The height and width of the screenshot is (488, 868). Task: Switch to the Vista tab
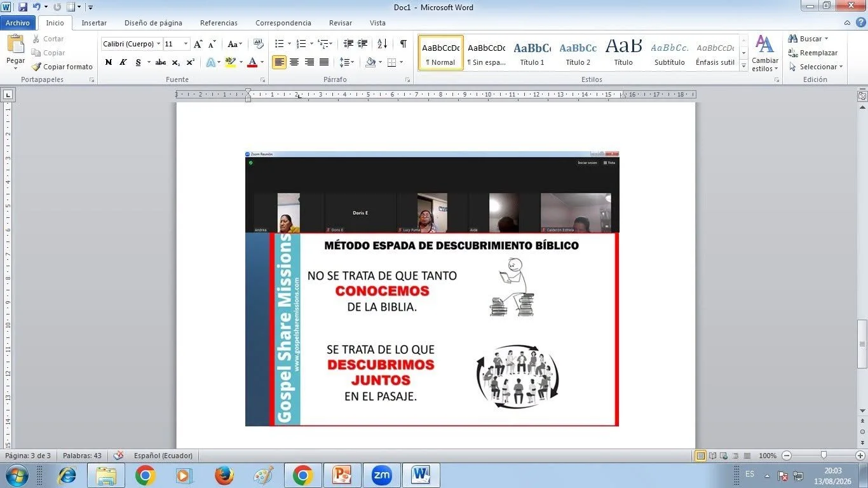377,23
